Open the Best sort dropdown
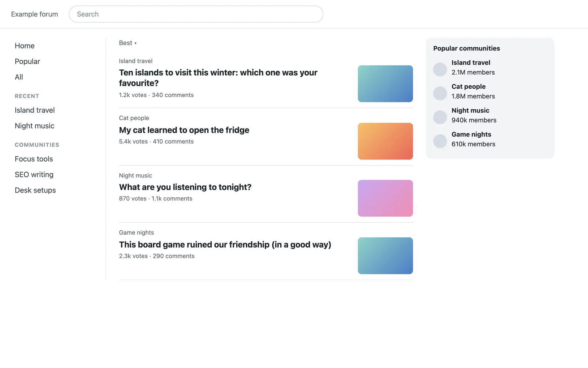Viewport: 588px width, 368px height. pyautogui.click(x=128, y=43)
